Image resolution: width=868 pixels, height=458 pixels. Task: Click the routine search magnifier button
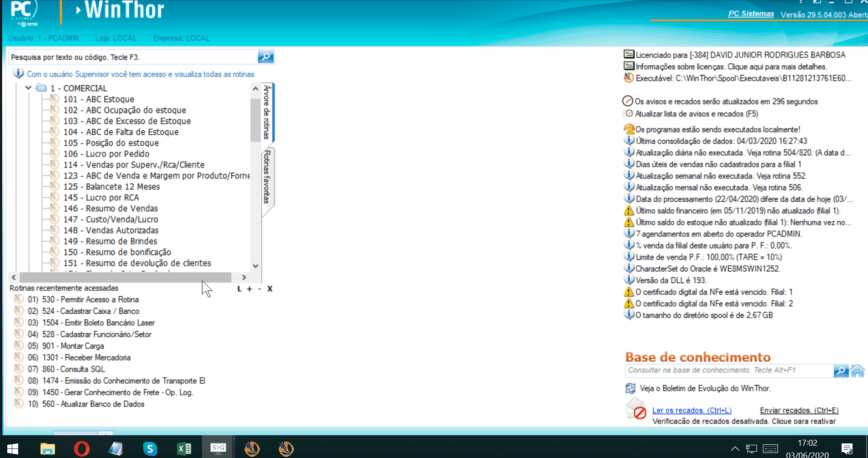coord(266,57)
